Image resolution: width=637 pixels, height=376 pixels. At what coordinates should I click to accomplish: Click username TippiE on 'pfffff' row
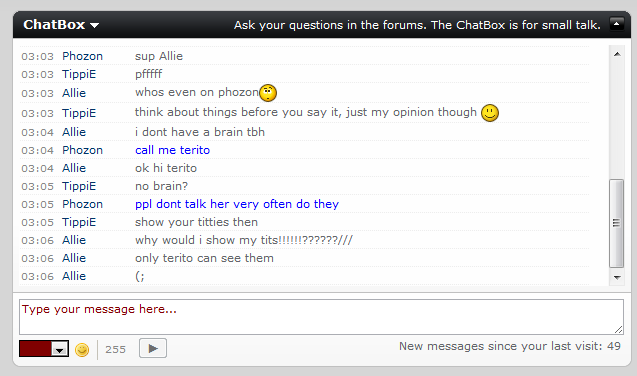(x=79, y=74)
